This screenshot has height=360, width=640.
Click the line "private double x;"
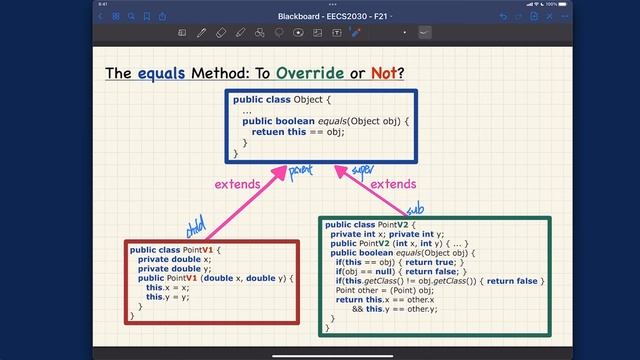[174, 259]
